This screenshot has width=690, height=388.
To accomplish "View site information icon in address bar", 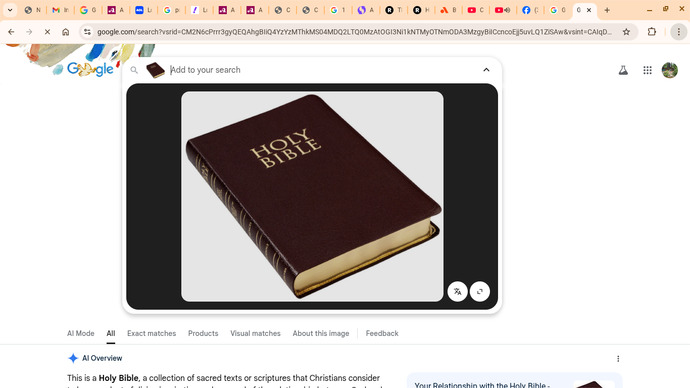I will coord(88,32).
